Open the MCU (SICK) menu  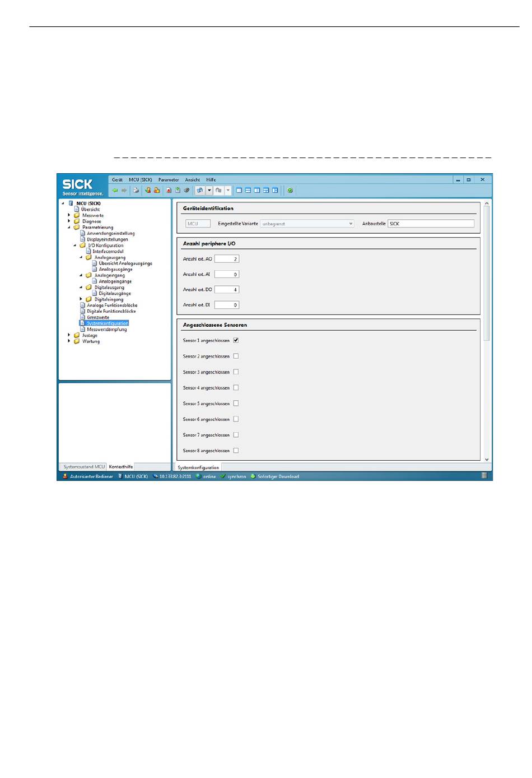141,180
